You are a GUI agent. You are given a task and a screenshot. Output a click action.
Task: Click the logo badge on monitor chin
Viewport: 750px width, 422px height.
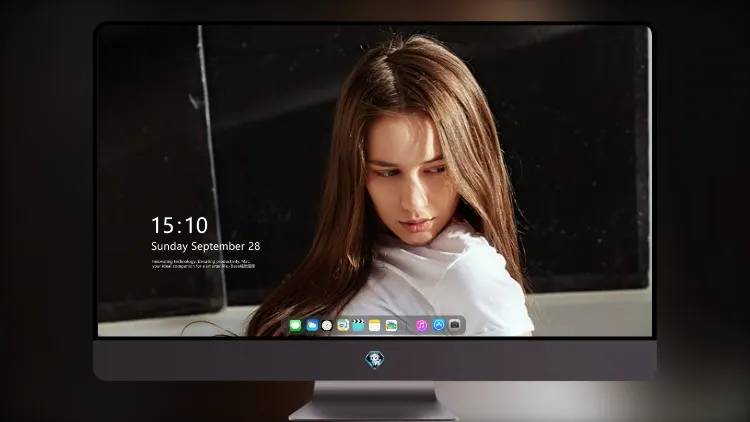[x=375, y=359]
